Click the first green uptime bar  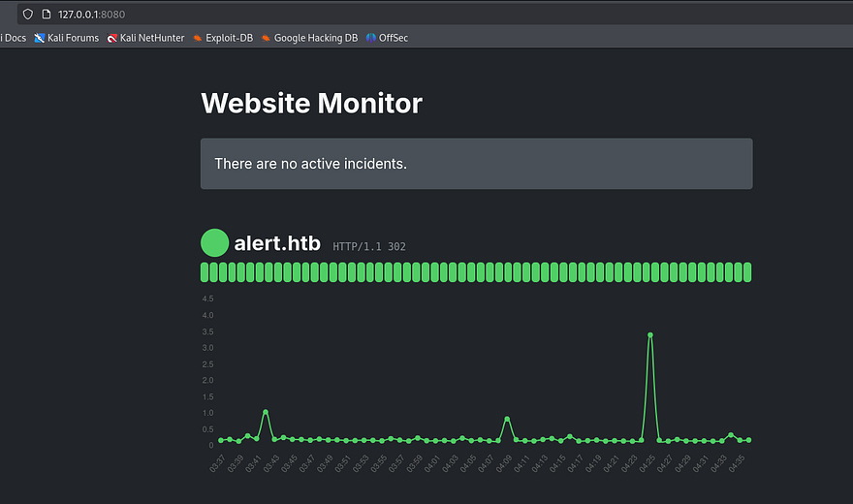pos(205,272)
